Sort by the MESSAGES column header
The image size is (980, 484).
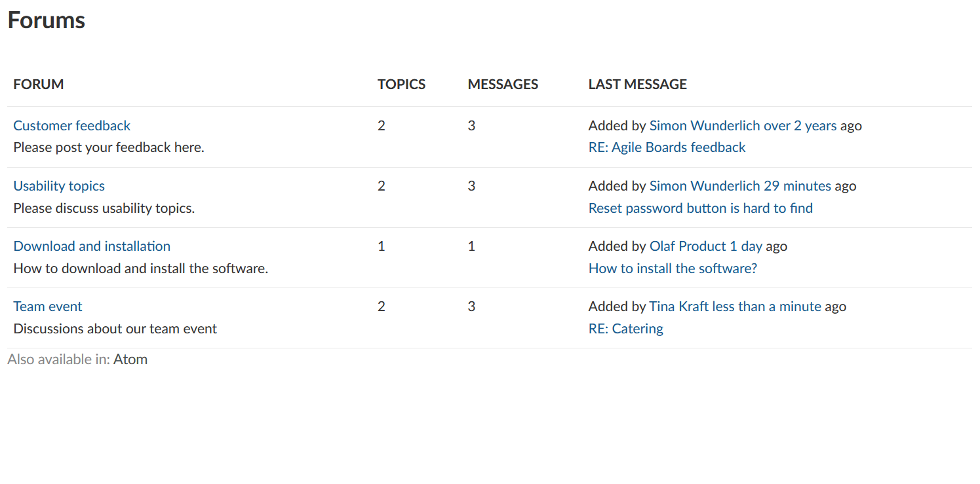(503, 84)
